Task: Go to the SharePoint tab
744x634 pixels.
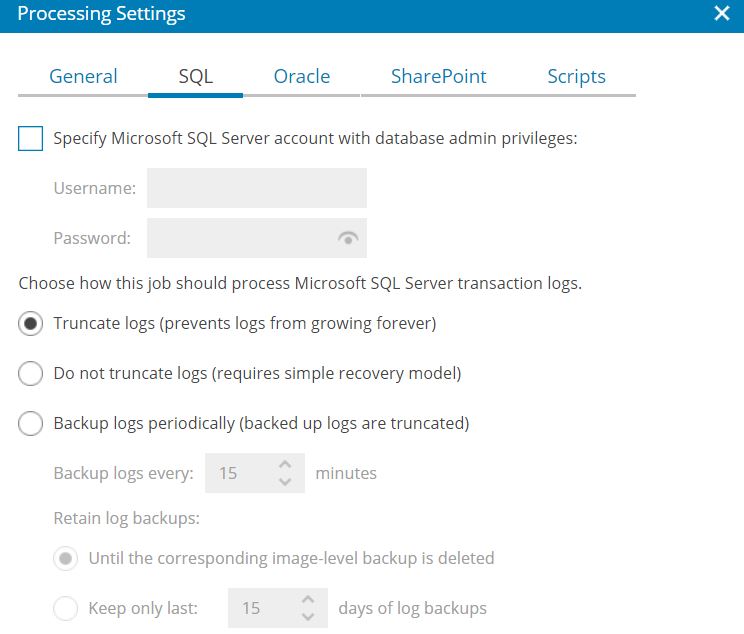Action: [438, 76]
